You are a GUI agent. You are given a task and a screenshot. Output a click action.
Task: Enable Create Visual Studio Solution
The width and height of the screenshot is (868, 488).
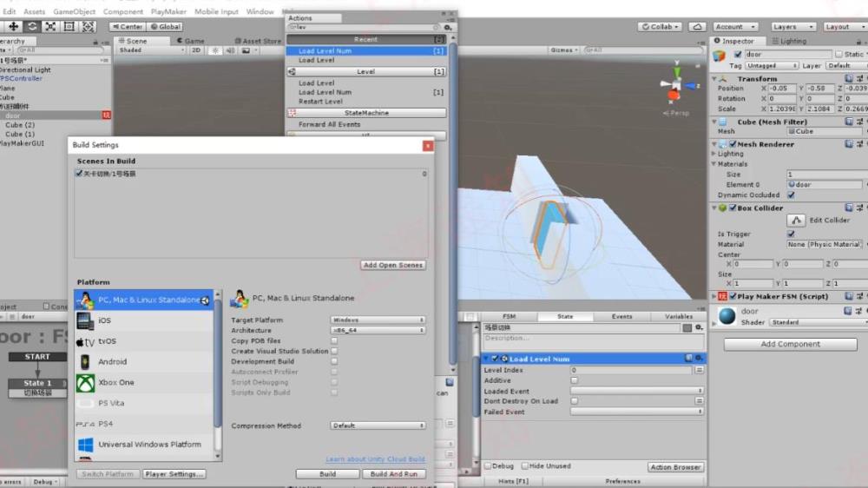(x=334, y=351)
